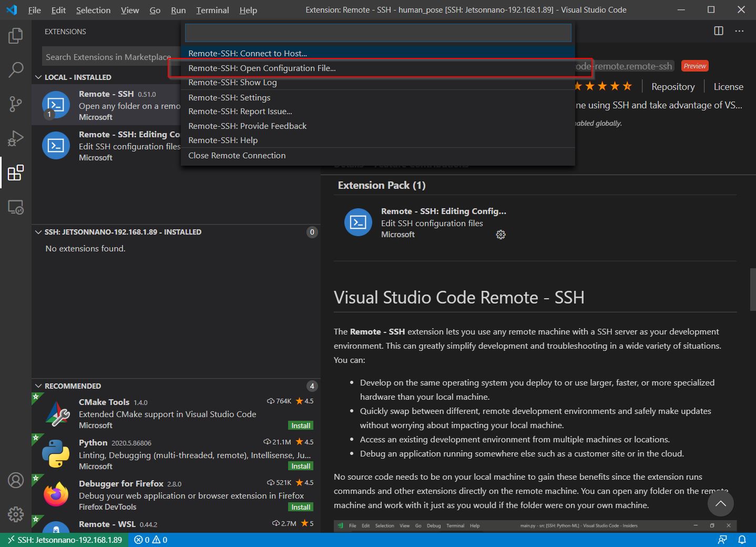Open the Extensions view icon
The height and width of the screenshot is (547, 756).
(x=16, y=173)
